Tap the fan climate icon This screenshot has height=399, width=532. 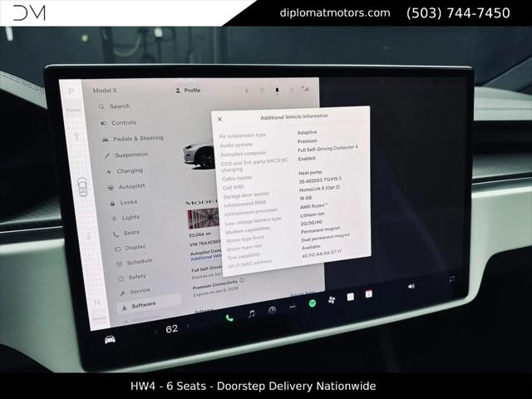tap(332, 300)
